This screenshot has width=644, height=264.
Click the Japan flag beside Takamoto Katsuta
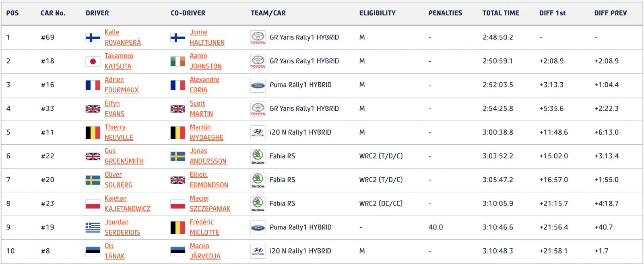[x=93, y=61]
